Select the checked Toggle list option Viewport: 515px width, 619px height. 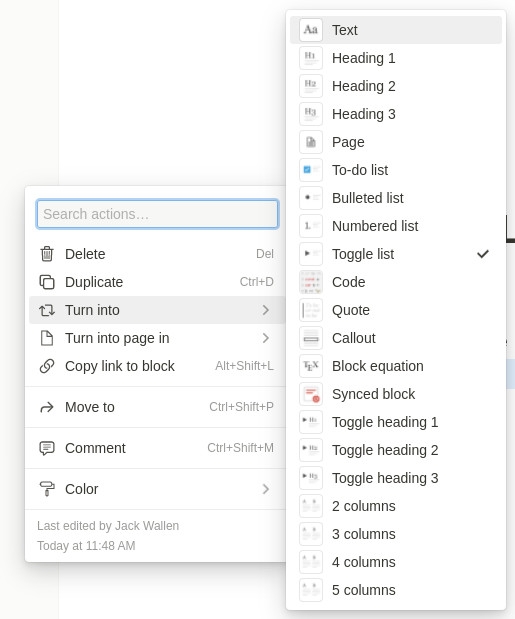(x=396, y=254)
